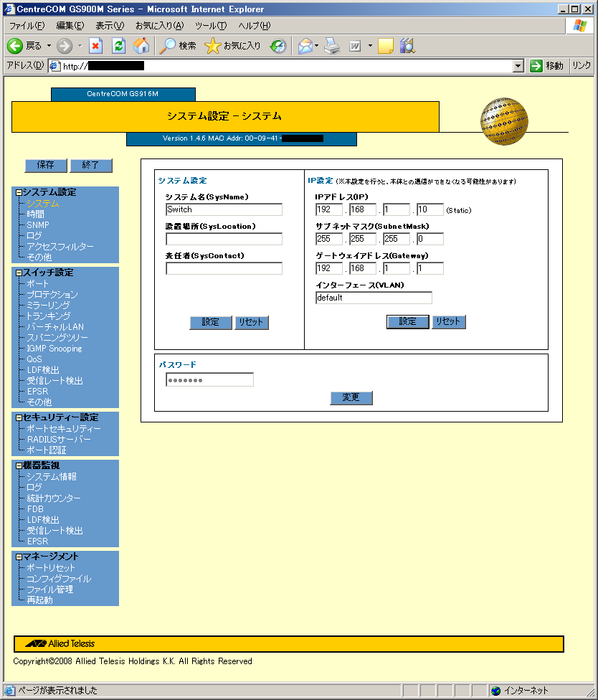Open the FDB monitoring link
Screen dimensions: 598x700
[x=35, y=509]
